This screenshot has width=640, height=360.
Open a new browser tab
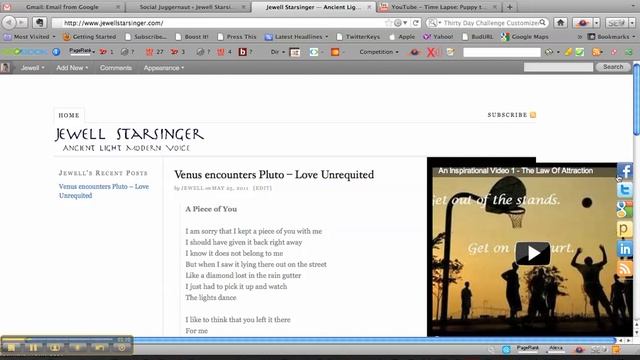[509, 7]
